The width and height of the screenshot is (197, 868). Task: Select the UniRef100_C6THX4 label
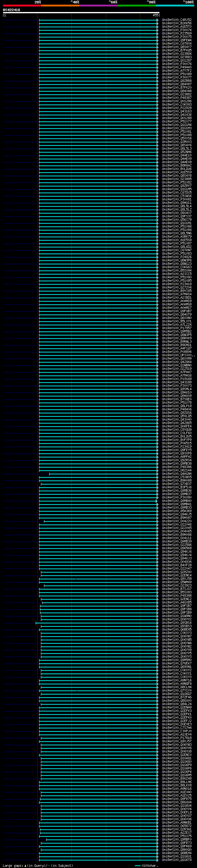click(177, 43)
